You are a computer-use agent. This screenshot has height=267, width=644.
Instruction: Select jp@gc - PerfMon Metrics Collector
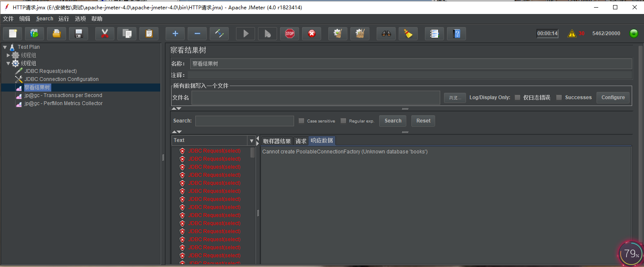[x=64, y=103]
